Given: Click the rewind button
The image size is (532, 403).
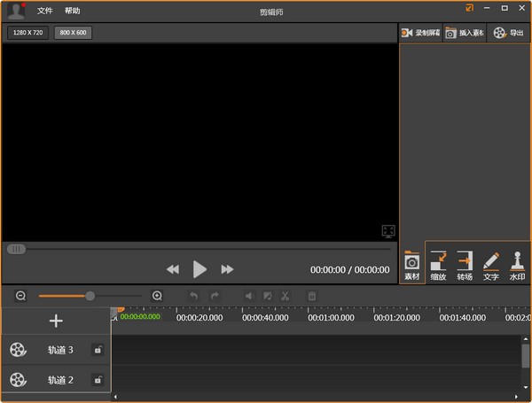Looking at the screenshot, I should point(173,269).
